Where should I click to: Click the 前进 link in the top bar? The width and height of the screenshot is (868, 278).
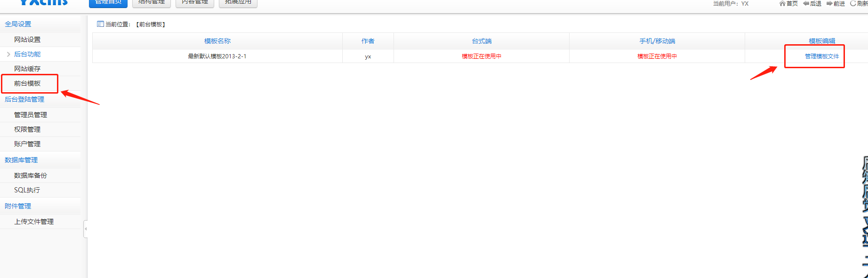(839, 3)
